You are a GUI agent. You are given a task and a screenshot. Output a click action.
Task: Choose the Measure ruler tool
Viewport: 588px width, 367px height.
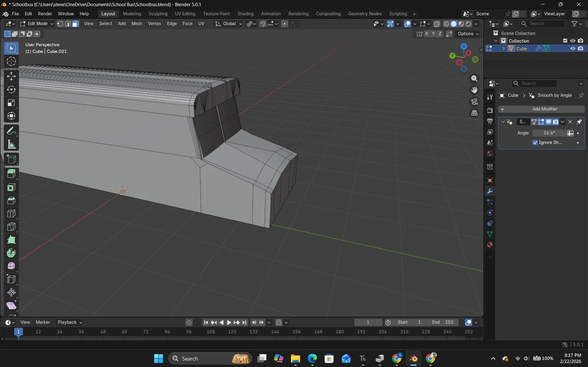coord(11,144)
